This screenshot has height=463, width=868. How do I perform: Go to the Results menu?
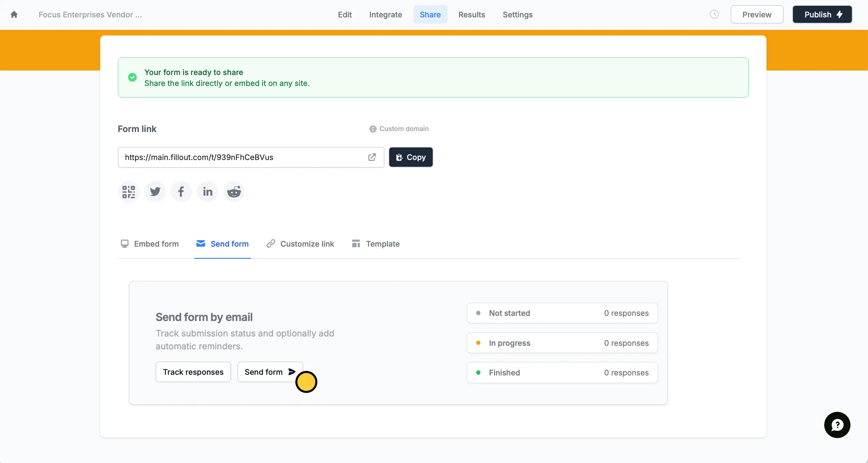point(471,14)
